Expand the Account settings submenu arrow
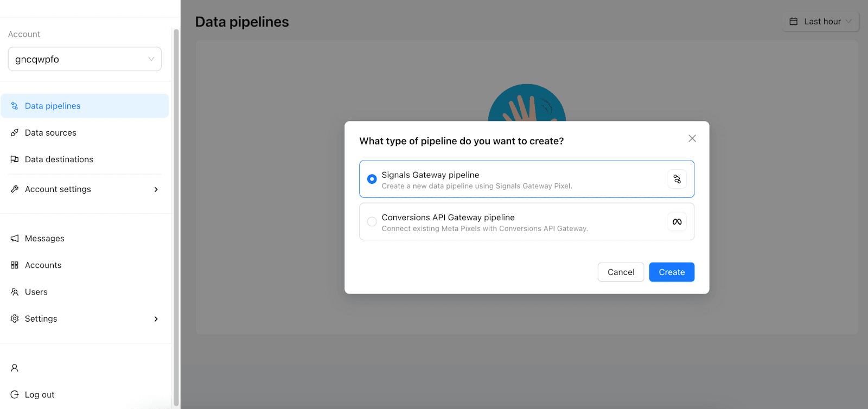Image resolution: width=868 pixels, height=409 pixels. (x=156, y=189)
